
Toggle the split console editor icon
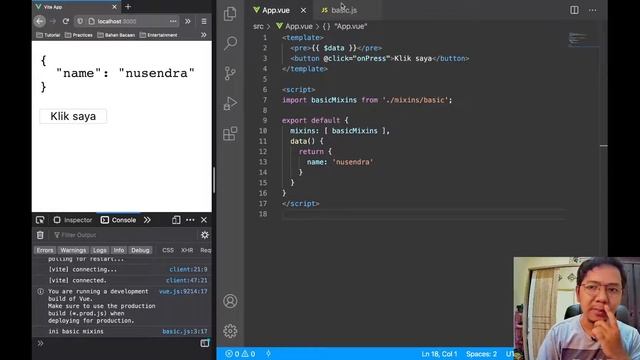pyautogui.click(x=204, y=343)
